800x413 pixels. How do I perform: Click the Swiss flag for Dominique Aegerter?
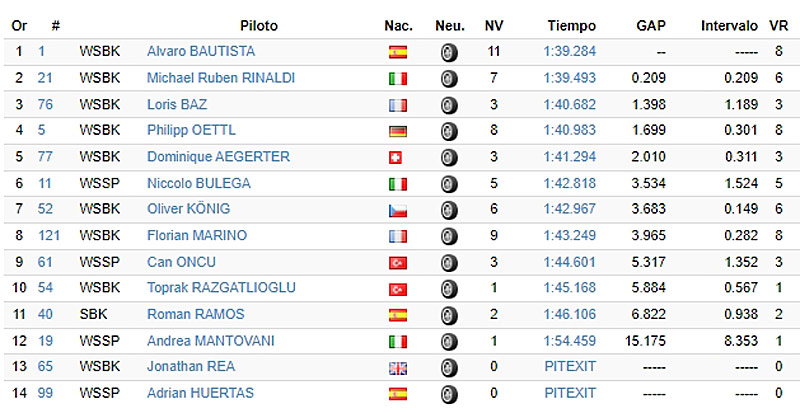pos(397,157)
